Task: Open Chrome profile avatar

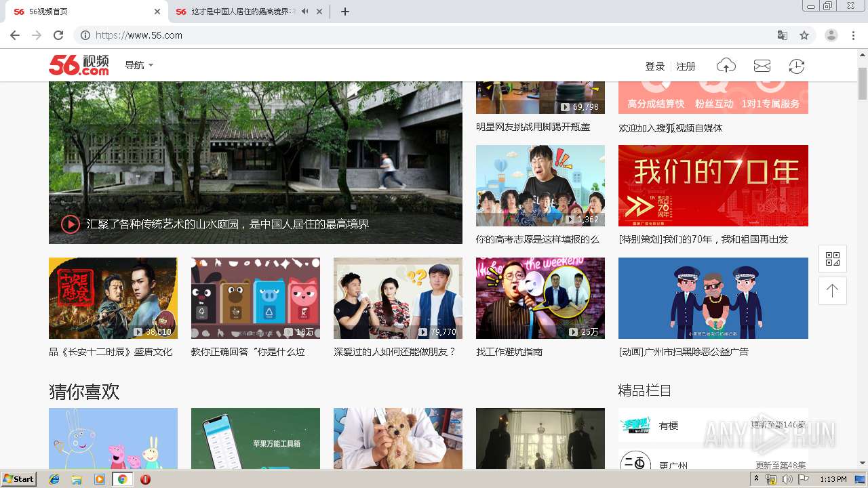Action: tap(831, 35)
